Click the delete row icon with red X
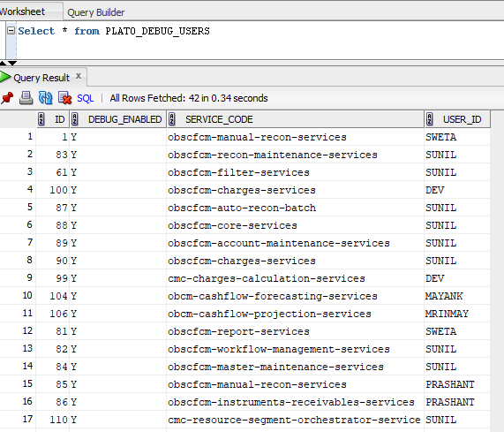 (x=64, y=98)
